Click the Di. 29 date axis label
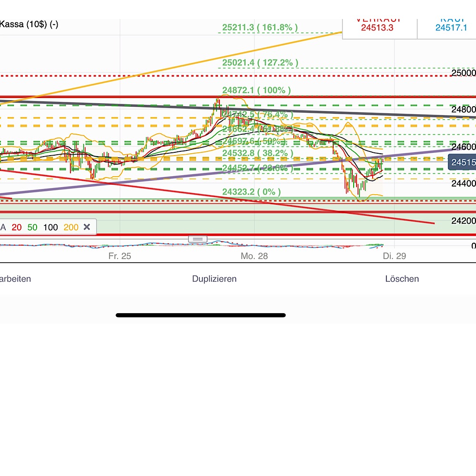 [395, 256]
